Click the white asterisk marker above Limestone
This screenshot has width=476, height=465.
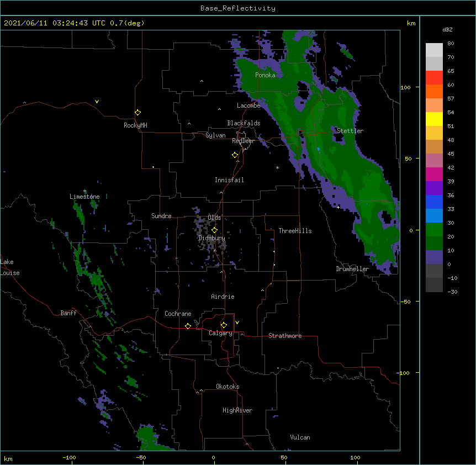pos(84,191)
